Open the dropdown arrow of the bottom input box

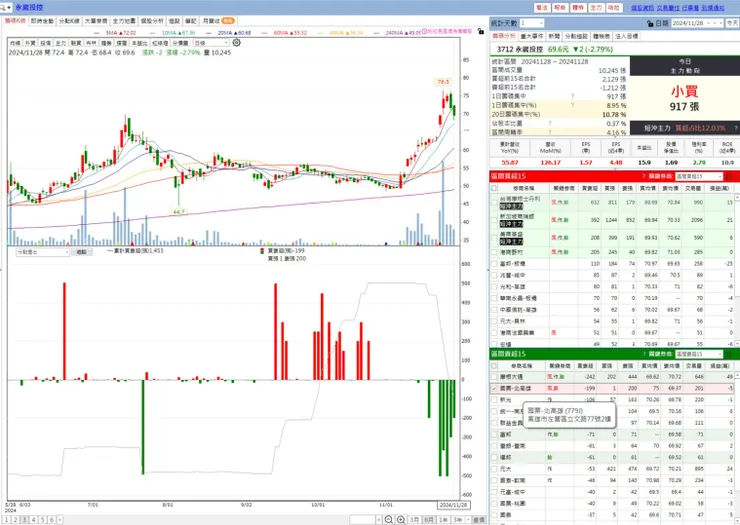[378, 519]
